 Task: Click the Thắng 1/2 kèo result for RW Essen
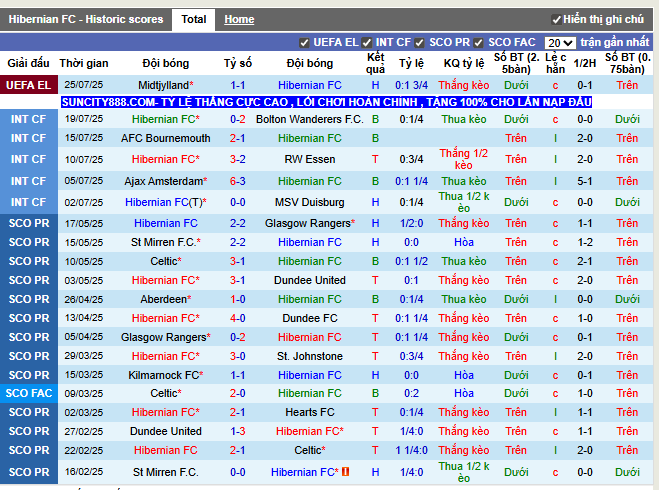click(x=464, y=159)
